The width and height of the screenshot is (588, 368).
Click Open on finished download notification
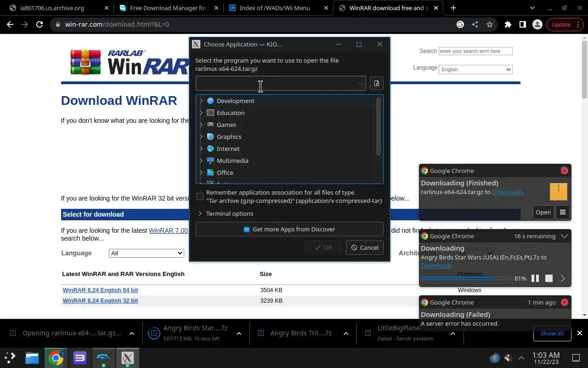click(x=543, y=212)
